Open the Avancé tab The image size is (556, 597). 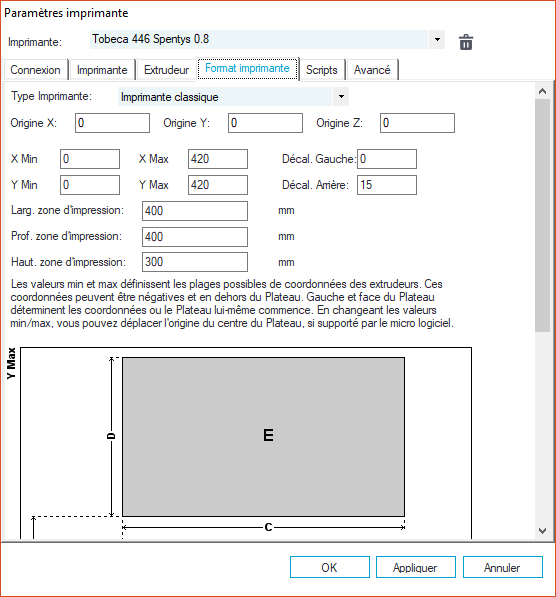(372, 70)
